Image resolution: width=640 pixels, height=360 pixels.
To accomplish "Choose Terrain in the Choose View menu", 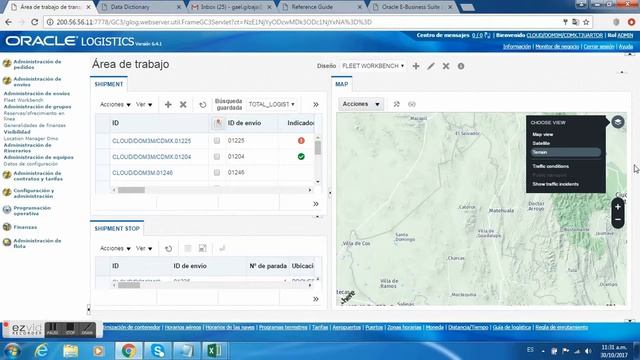I will click(565, 152).
